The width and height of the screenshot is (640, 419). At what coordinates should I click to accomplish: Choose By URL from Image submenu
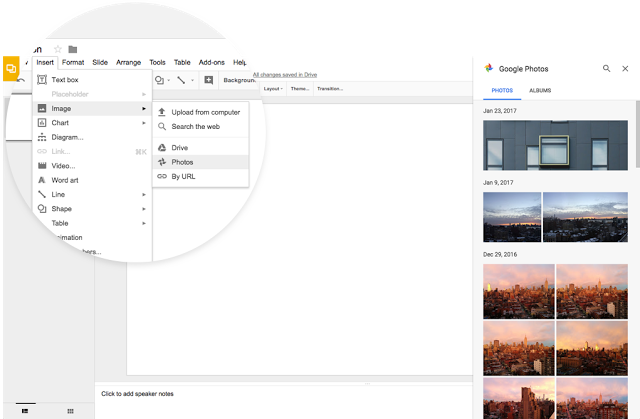pos(201,176)
